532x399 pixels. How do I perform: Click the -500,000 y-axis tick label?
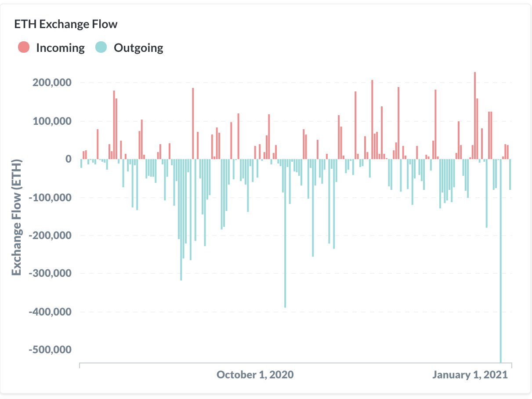click(x=50, y=350)
